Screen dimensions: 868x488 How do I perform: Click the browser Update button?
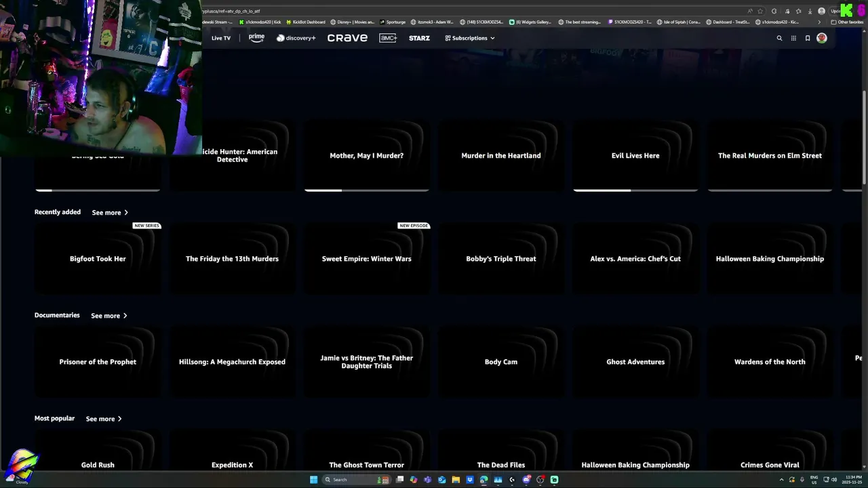835,11
